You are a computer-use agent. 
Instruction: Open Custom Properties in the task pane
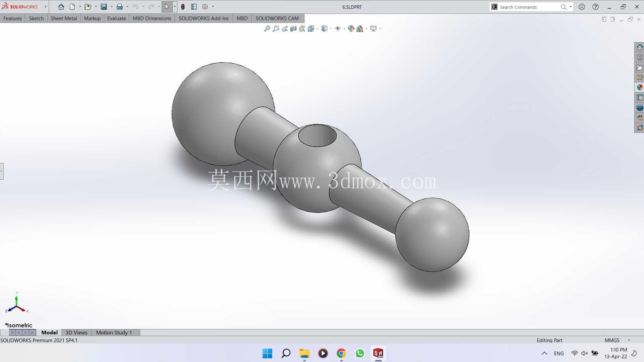(640, 98)
